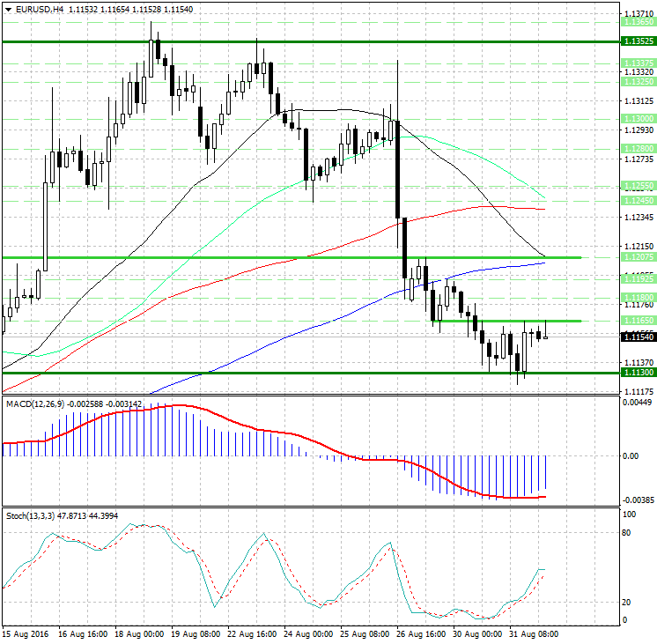Click the 30 Aug 00:00 time label
This screenshot has width=657, height=644.
(477, 634)
